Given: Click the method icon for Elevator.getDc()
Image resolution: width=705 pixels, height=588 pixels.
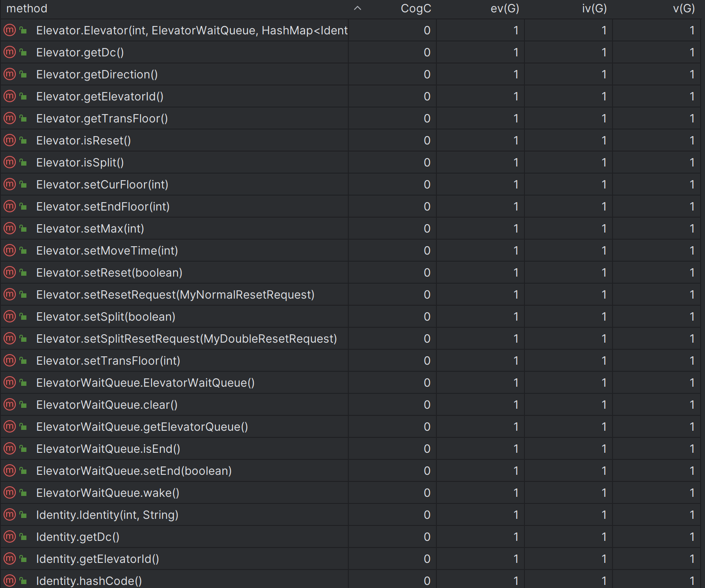Looking at the screenshot, I should point(10,52).
